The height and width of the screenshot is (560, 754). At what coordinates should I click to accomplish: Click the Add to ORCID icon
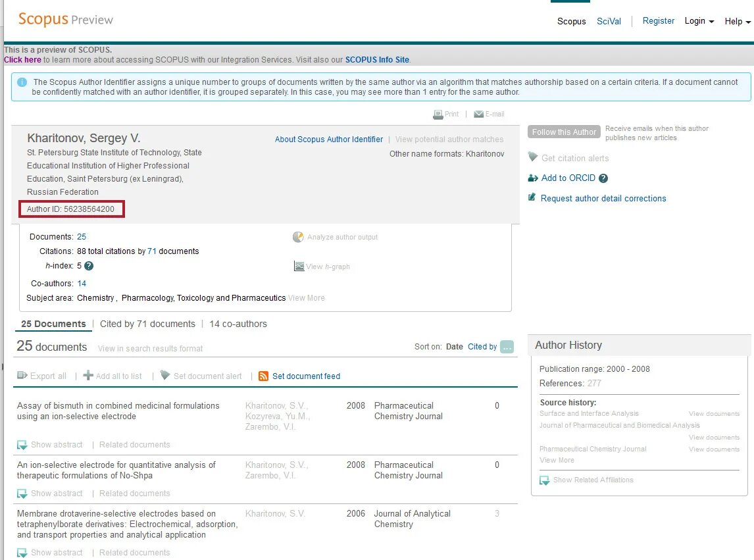pyautogui.click(x=533, y=178)
